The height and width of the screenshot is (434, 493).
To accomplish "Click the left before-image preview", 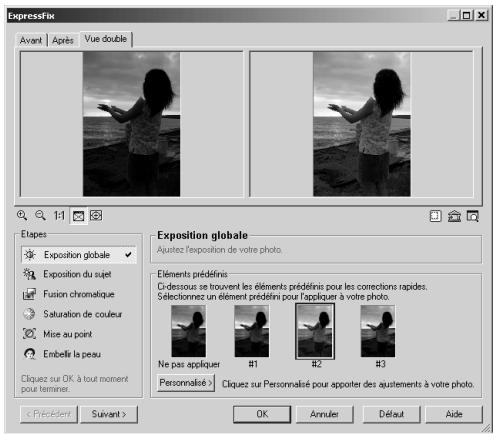I will coord(131,124).
